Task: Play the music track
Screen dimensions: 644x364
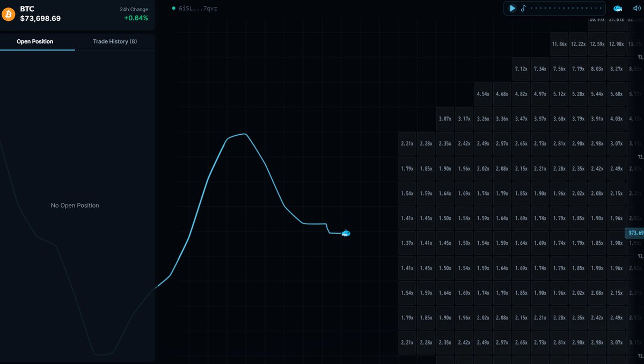Action: [513, 8]
